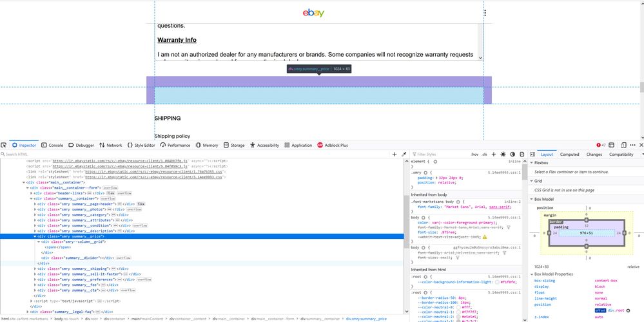Add a new CSS rule
This screenshot has height=322, width=644.
point(494,154)
